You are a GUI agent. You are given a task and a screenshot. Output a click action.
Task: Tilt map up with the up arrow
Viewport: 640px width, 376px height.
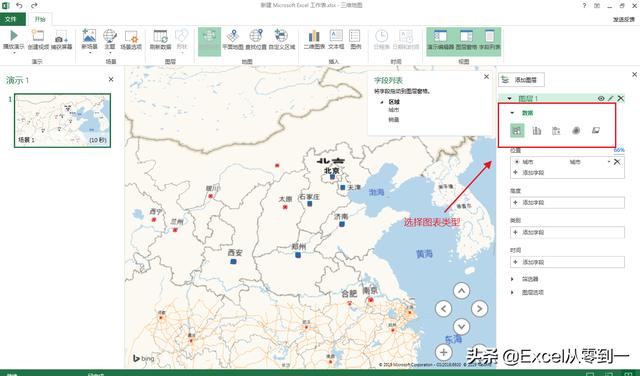tap(462, 291)
